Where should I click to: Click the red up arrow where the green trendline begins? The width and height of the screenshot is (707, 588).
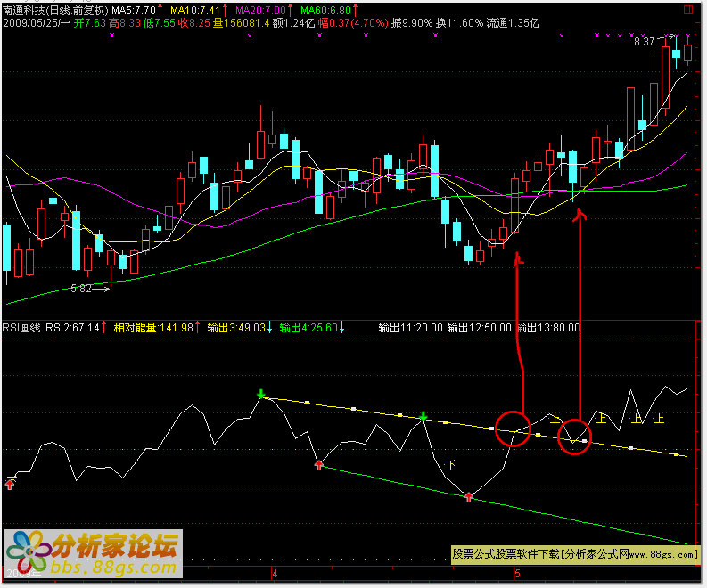(319, 465)
